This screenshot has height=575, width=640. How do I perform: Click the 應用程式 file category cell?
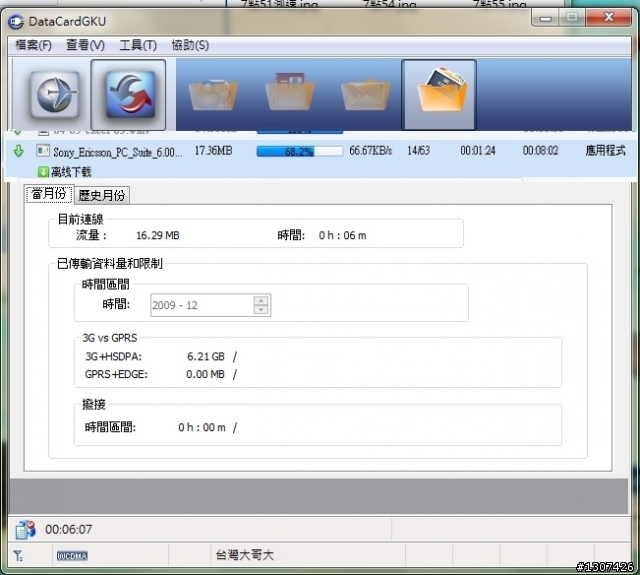(605, 151)
